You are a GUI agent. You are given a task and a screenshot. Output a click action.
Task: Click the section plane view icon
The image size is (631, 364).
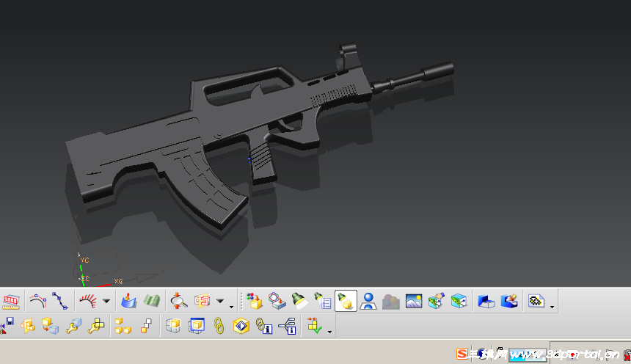tap(202, 301)
